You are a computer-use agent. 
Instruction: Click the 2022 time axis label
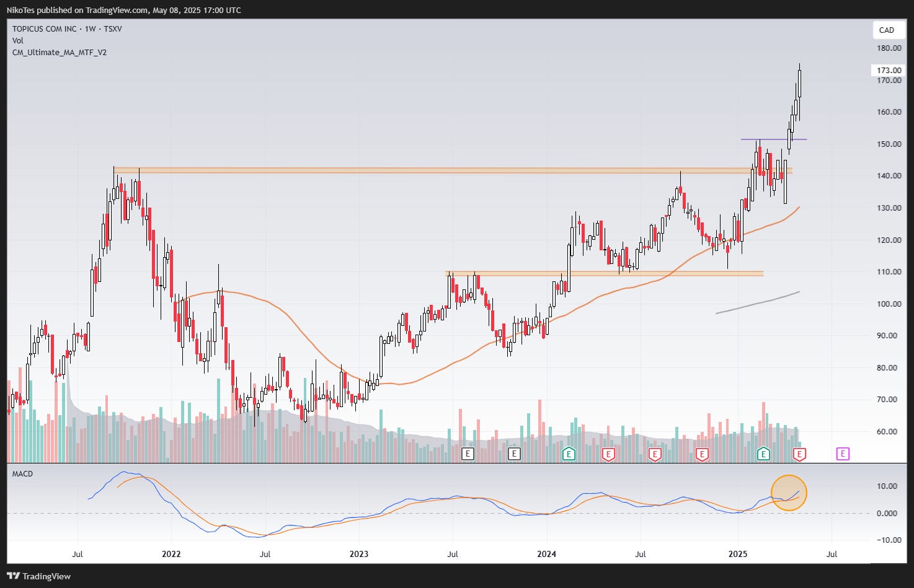tap(171, 554)
